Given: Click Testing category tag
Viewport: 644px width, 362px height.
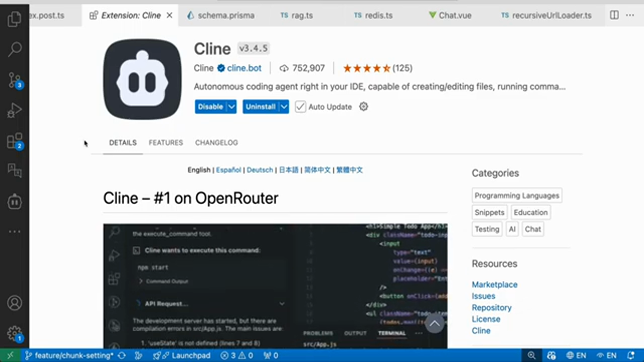Looking at the screenshot, I should (487, 229).
